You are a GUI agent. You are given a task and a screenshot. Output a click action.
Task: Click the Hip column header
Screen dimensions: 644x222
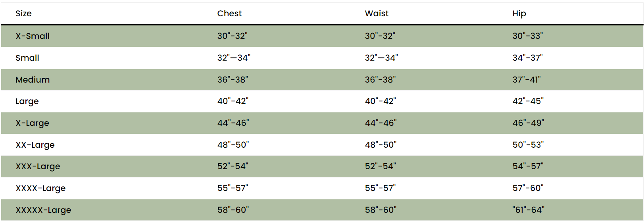click(x=519, y=14)
